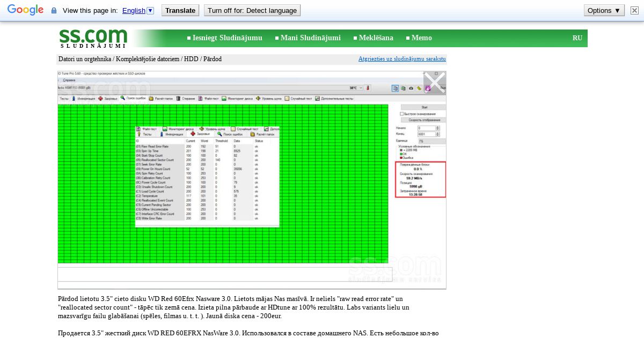Click the Reallocated Sector Count row
The image size is (644, 338).
tap(207, 160)
